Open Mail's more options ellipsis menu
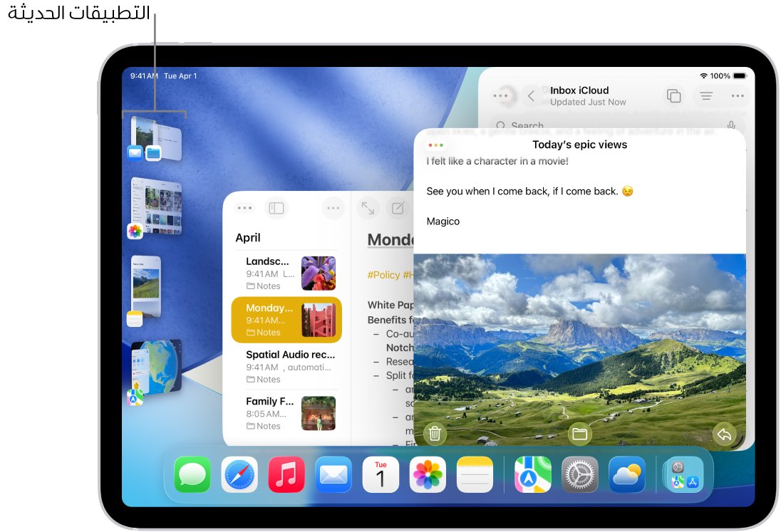This screenshot has height=532, width=781. [738, 95]
